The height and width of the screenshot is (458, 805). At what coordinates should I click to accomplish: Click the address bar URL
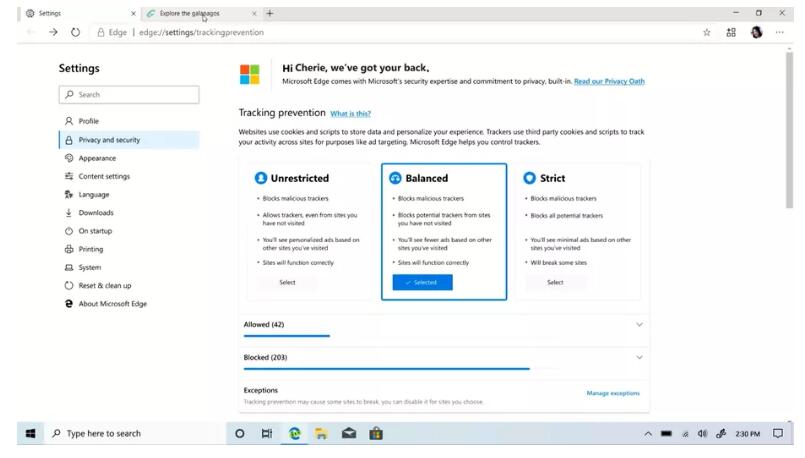point(201,32)
